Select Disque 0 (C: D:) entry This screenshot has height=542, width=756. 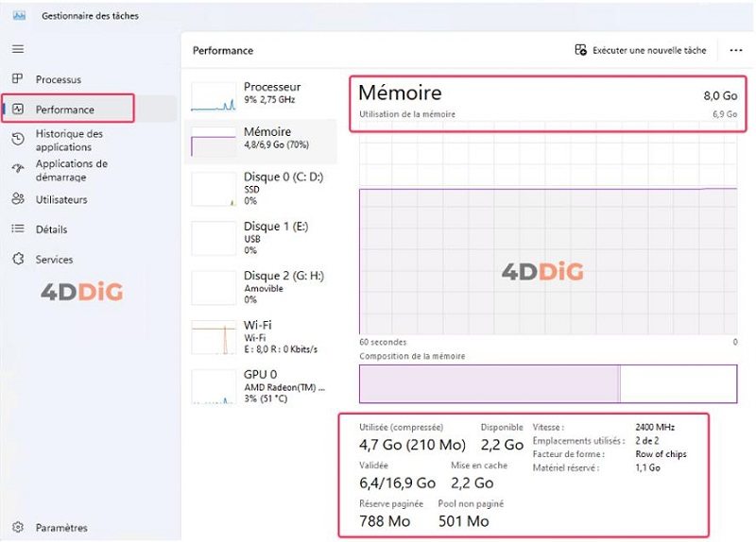[x=261, y=189]
